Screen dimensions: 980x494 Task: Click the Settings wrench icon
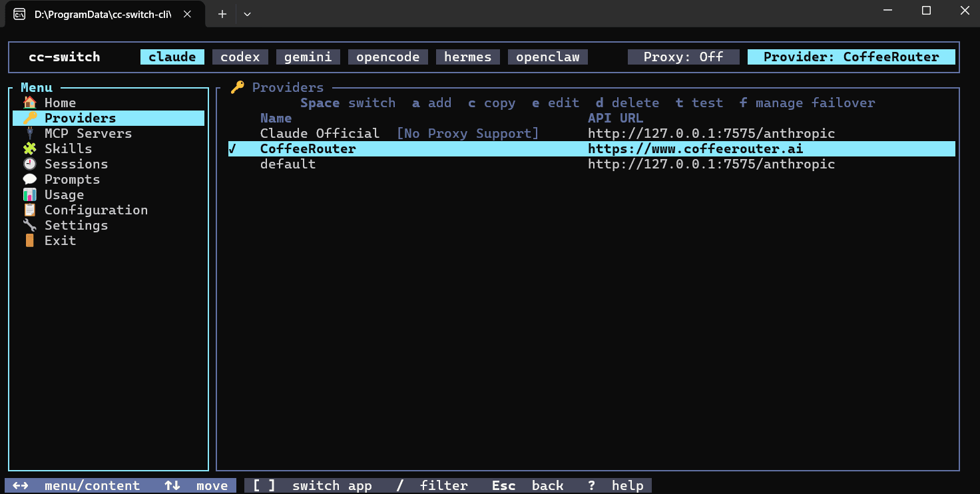(x=29, y=225)
